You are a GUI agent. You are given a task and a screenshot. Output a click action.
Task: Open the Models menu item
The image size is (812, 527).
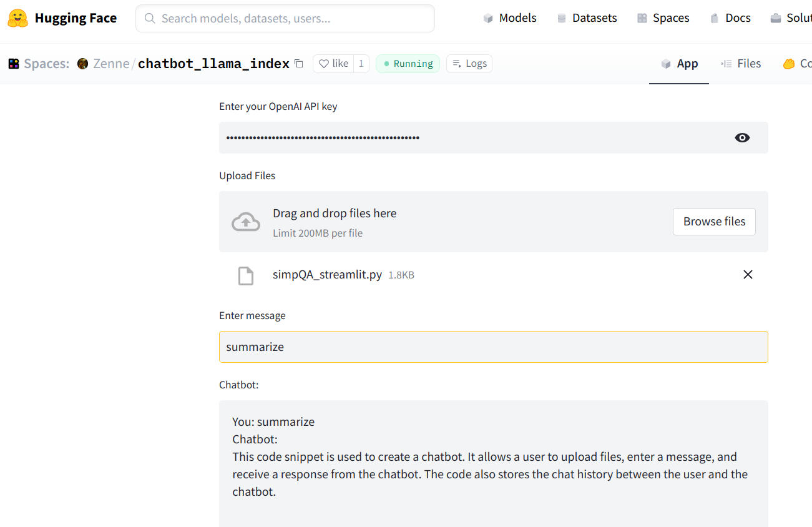pyautogui.click(x=510, y=18)
